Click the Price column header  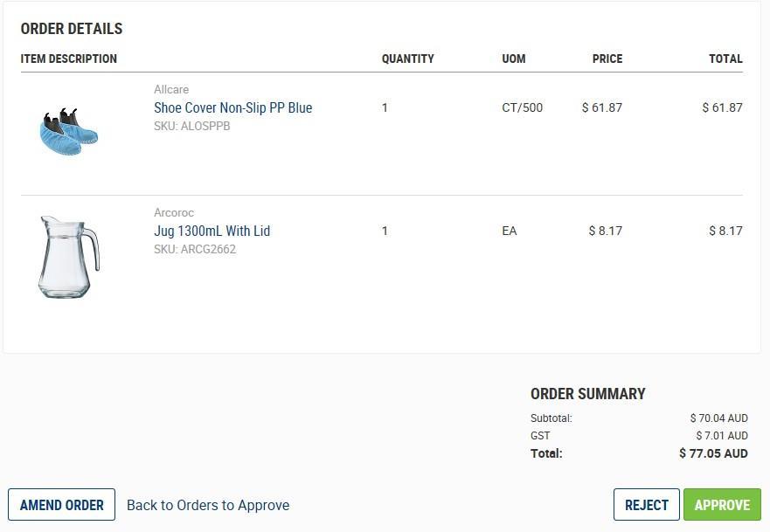(x=607, y=59)
